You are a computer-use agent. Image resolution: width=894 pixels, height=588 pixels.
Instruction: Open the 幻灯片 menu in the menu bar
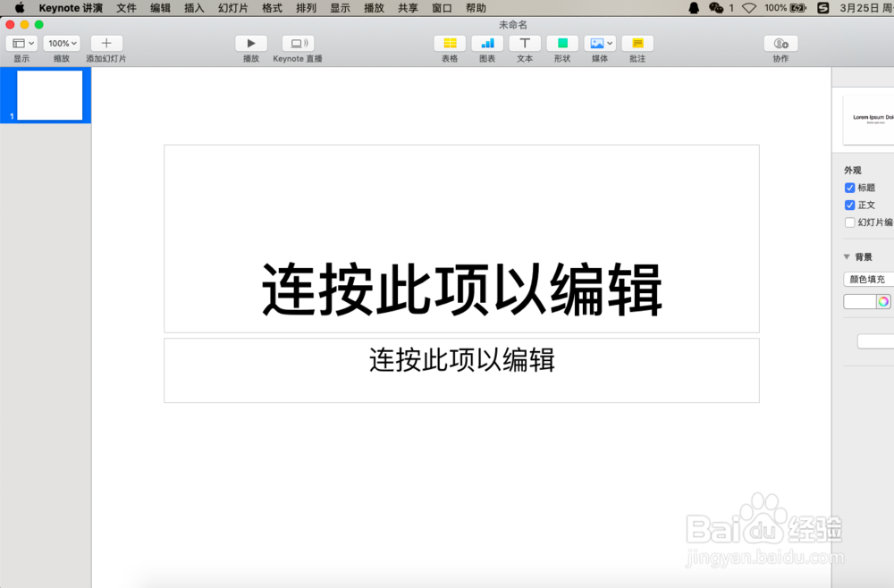point(232,8)
